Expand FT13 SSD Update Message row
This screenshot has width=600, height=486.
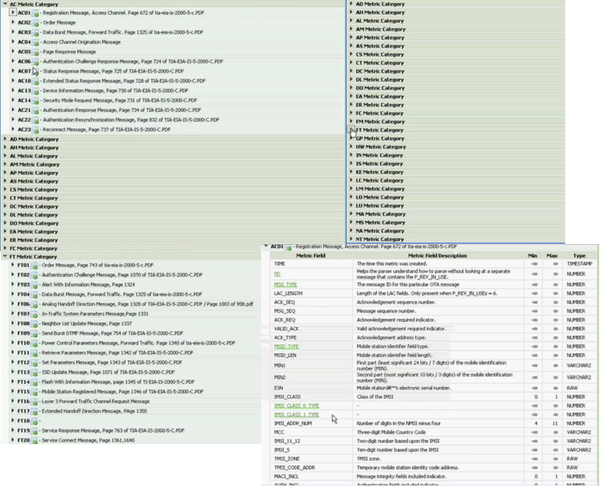[x=13, y=372]
